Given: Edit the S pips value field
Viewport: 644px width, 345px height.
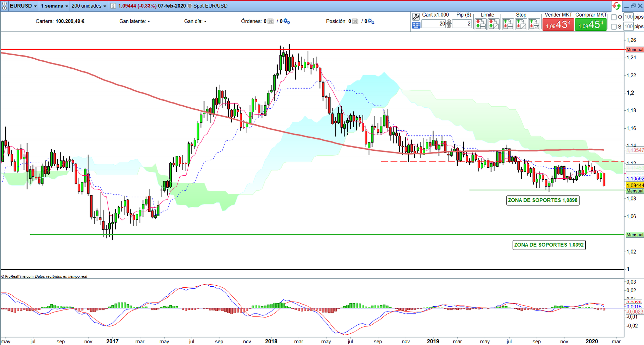Looking at the screenshot, I should 629,27.
